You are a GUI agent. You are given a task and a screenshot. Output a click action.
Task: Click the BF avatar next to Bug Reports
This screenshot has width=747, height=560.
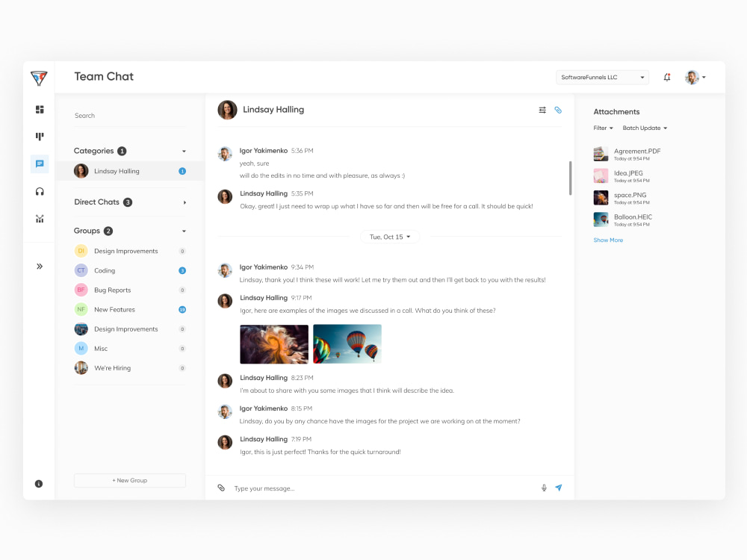[x=81, y=290]
